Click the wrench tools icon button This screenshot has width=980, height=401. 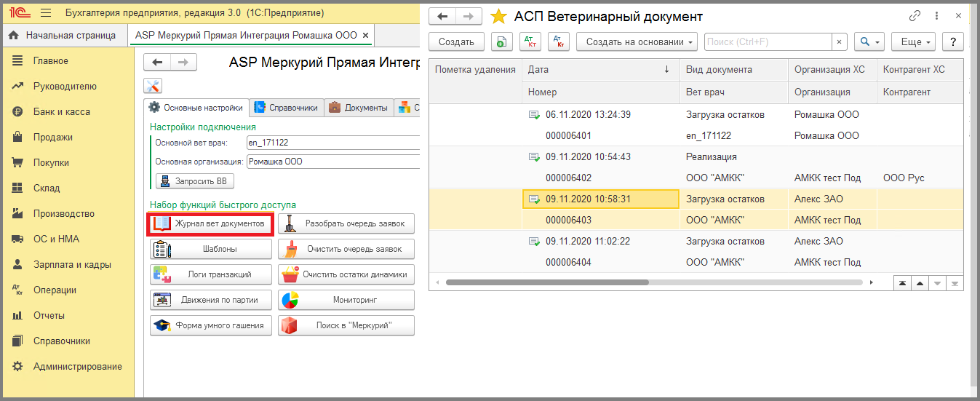[153, 86]
